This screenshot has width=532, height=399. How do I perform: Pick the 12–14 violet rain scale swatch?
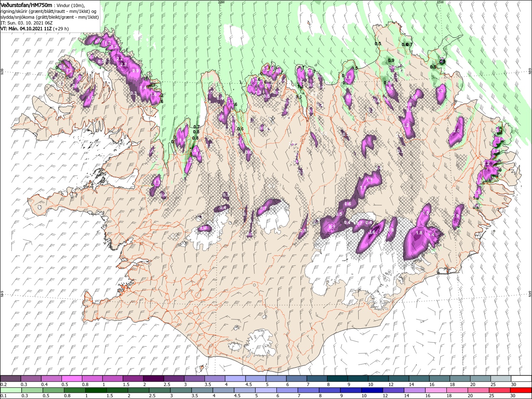394,390
